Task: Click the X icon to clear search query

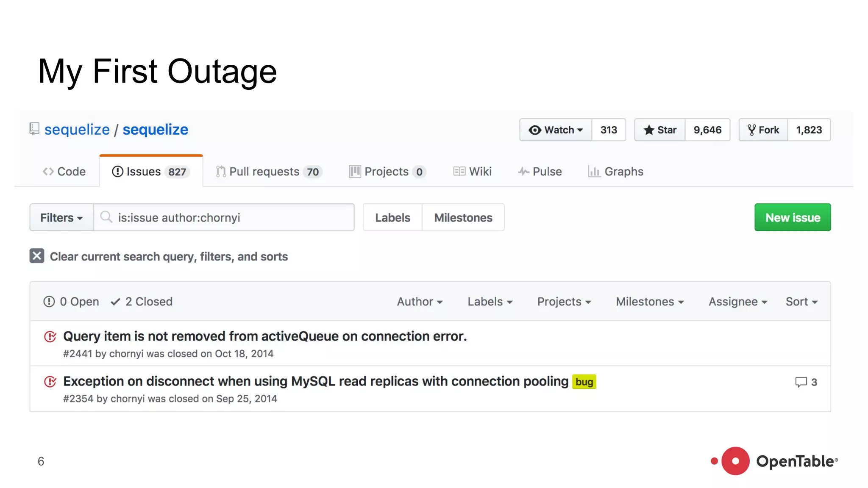Action: 37,256
